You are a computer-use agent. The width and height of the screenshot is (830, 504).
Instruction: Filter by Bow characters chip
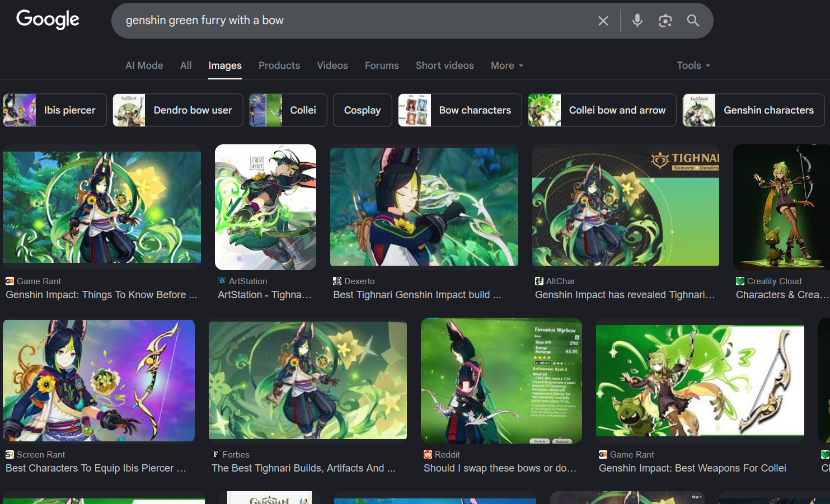pos(460,110)
